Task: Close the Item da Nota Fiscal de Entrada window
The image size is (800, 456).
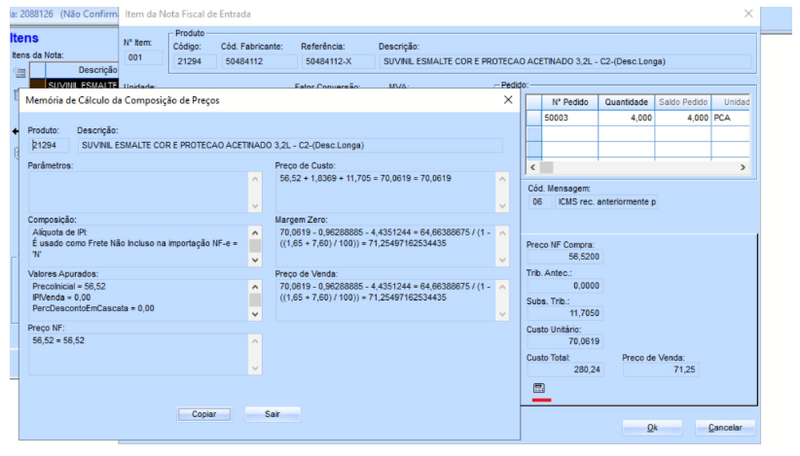Action: tap(748, 14)
